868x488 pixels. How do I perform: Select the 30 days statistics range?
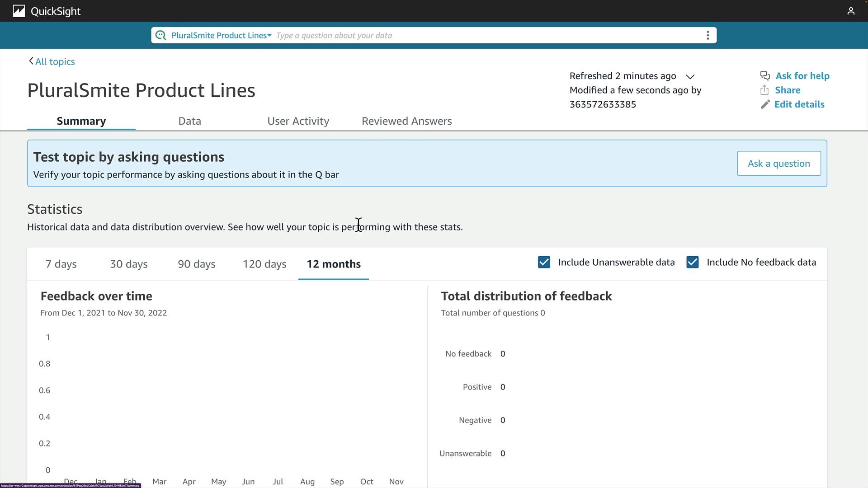coord(129,264)
